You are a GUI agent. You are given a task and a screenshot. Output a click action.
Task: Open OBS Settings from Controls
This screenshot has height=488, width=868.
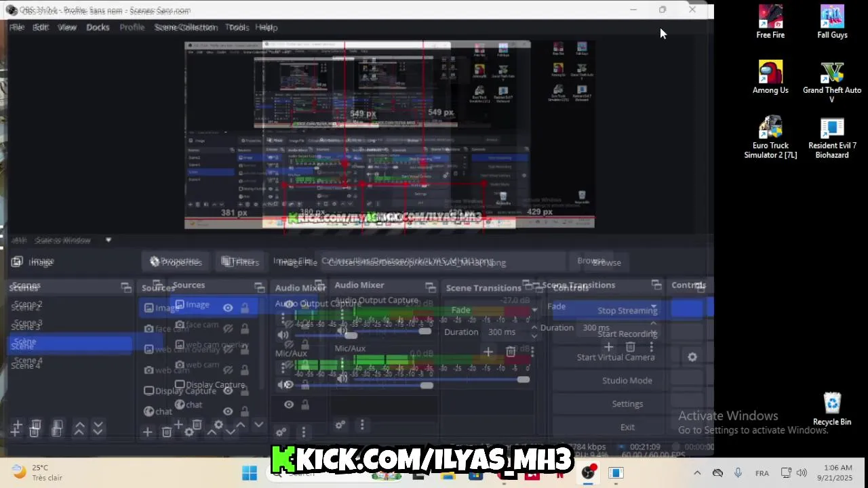tap(627, 403)
